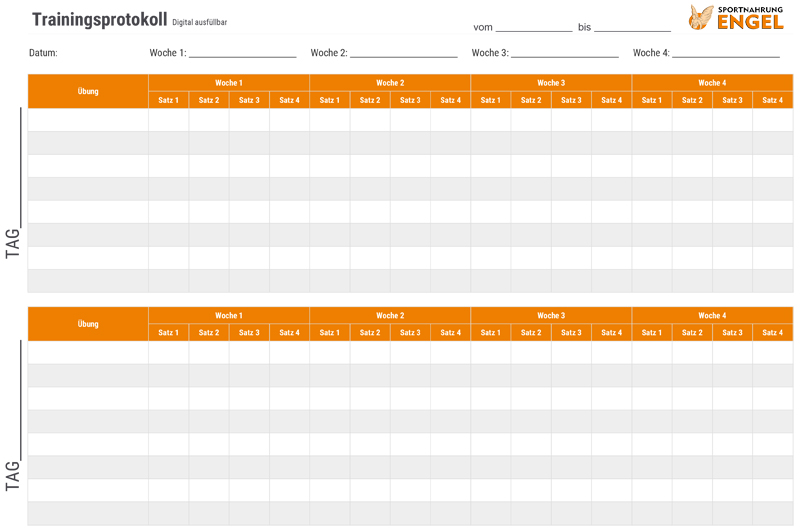The image size is (800, 530).
Task: Select first Übung row cell in lower table
Action: pyautogui.click(x=88, y=352)
